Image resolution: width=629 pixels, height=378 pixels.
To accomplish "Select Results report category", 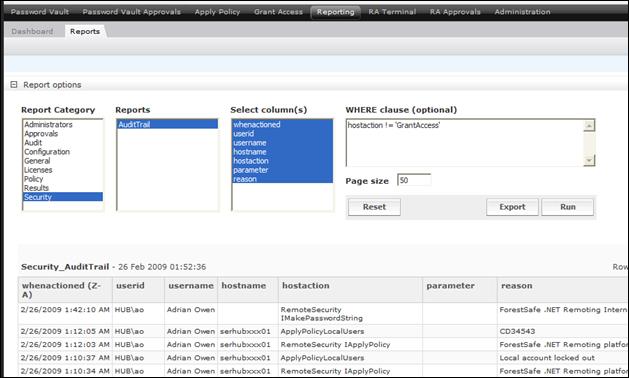I will pyautogui.click(x=62, y=188).
